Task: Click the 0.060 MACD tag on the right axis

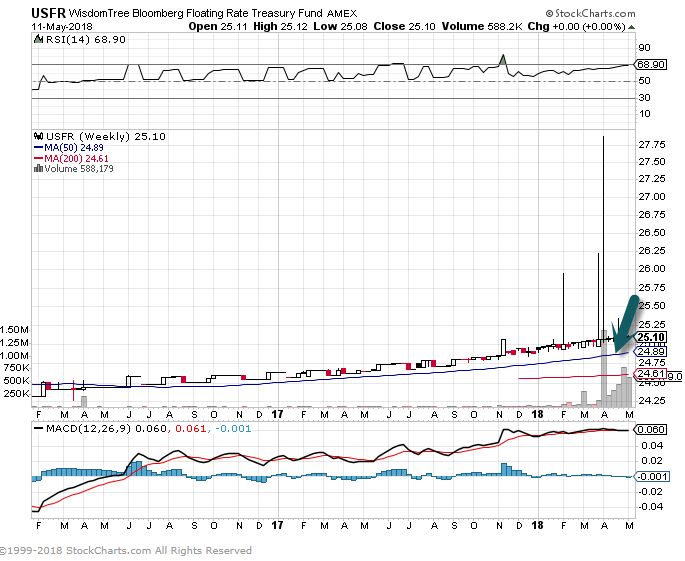Action: pos(650,429)
